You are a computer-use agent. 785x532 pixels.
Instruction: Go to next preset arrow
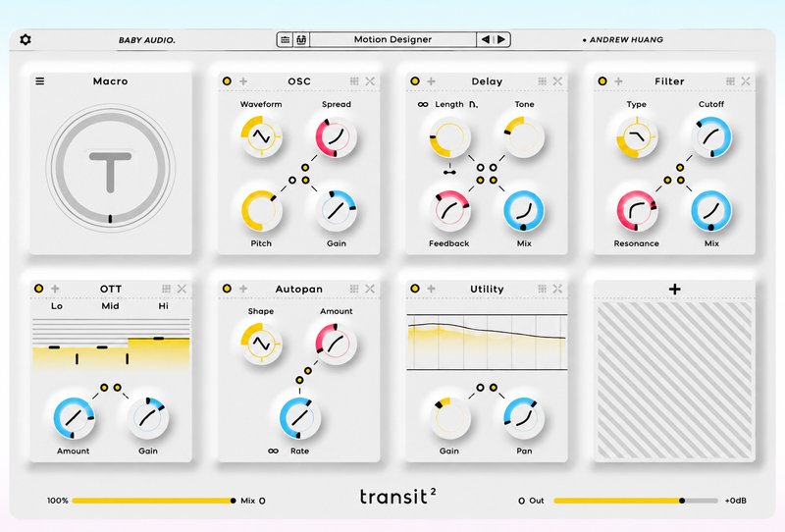tap(501, 39)
